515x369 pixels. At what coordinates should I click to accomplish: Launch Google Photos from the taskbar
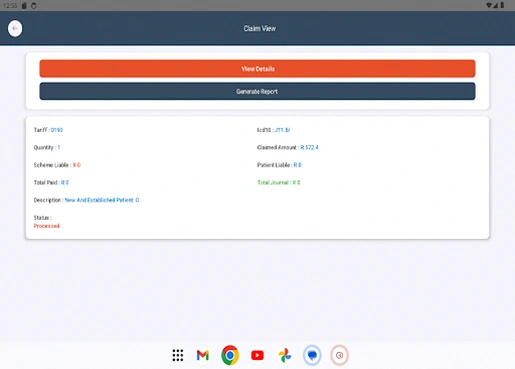click(285, 355)
